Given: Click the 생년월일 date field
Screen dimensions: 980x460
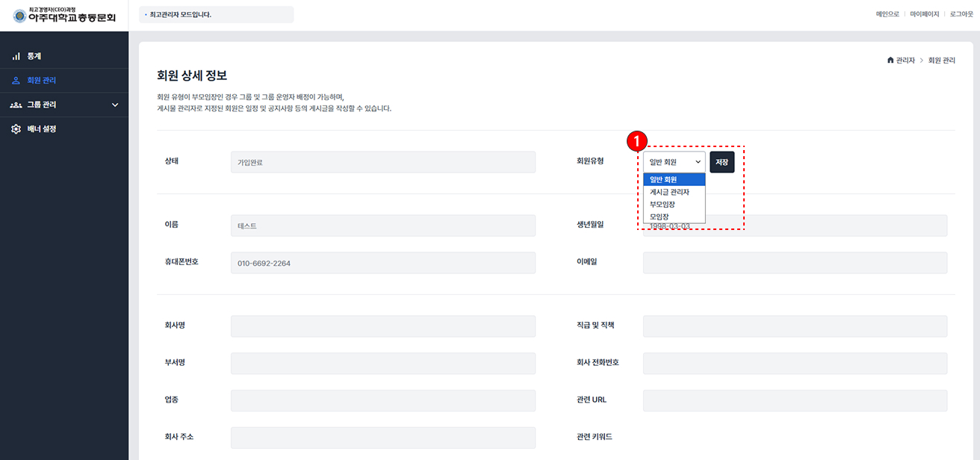Looking at the screenshot, I should tap(795, 226).
